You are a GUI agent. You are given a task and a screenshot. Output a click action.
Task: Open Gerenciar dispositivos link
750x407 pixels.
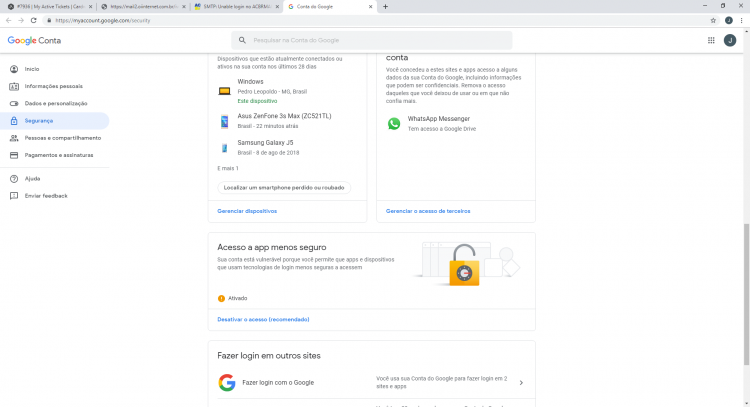[x=247, y=211]
